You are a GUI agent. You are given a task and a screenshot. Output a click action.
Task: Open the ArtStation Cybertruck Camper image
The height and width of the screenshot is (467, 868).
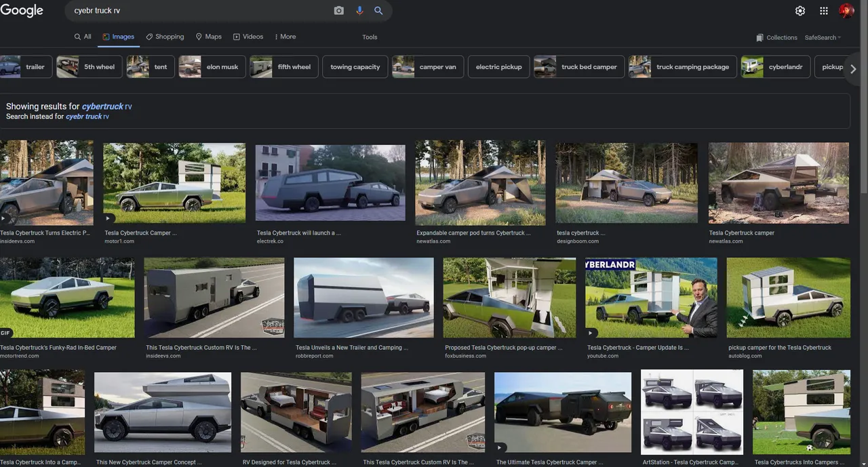point(692,412)
